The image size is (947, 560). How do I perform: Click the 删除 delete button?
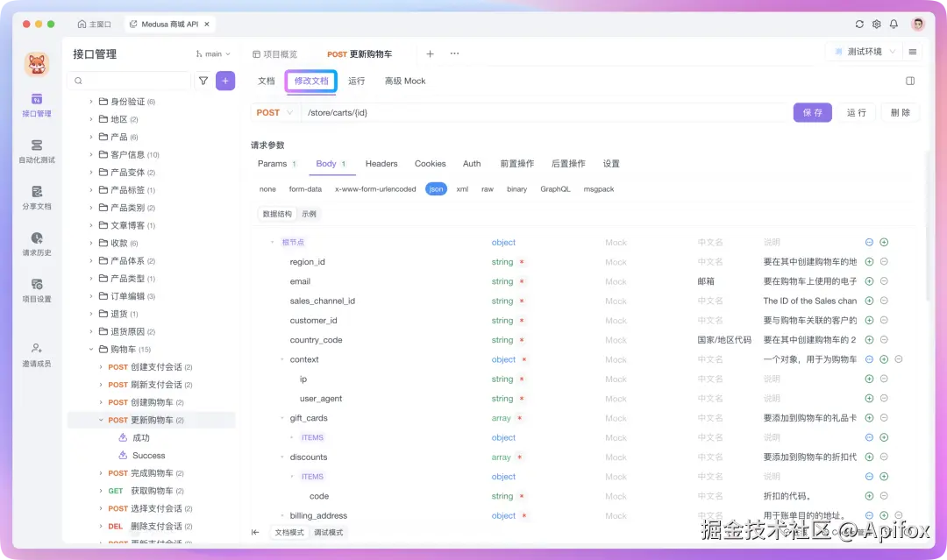click(x=900, y=112)
